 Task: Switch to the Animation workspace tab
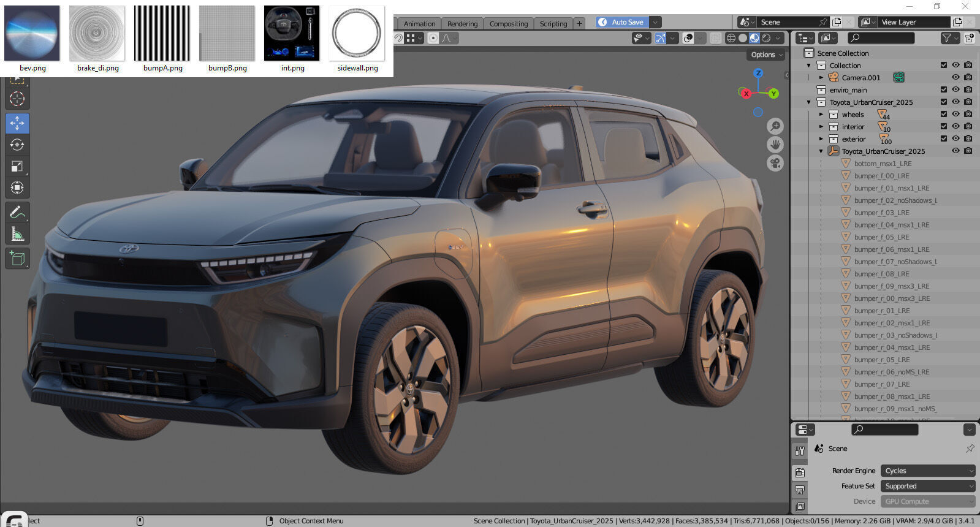(x=419, y=24)
